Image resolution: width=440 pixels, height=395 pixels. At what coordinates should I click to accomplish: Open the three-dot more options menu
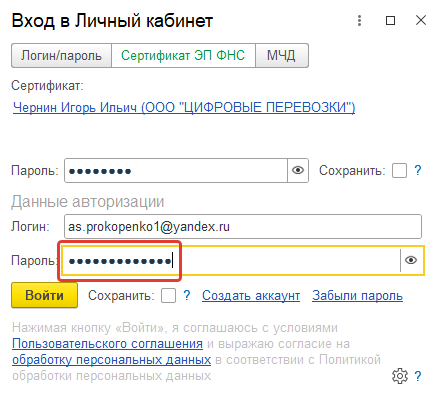tap(359, 21)
